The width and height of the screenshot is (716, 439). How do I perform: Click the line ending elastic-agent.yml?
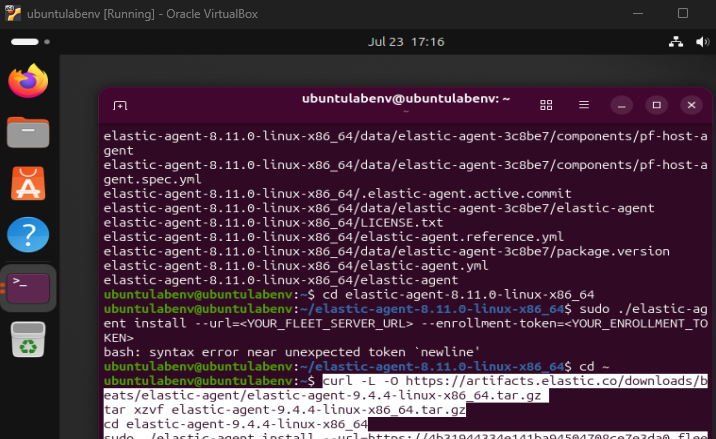point(295,265)
